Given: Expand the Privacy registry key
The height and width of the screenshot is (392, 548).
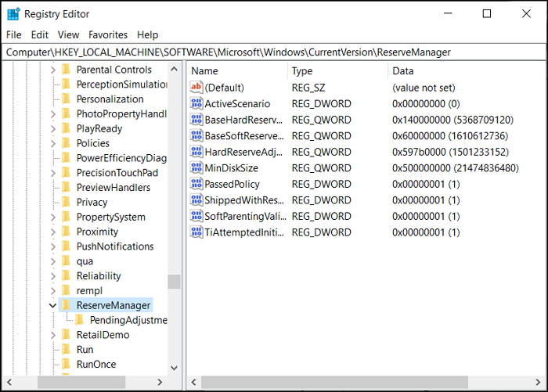Looking at the screenshot, I should point(52,202).
